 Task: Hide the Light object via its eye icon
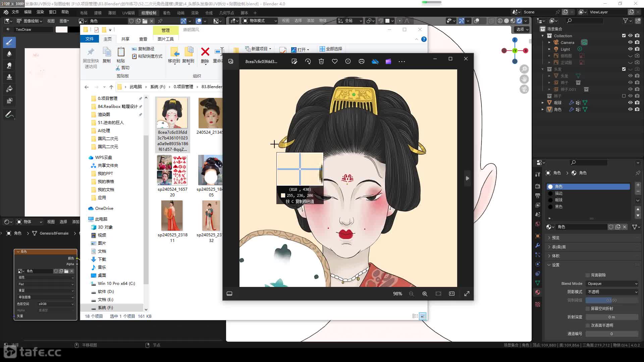point(630,49)
